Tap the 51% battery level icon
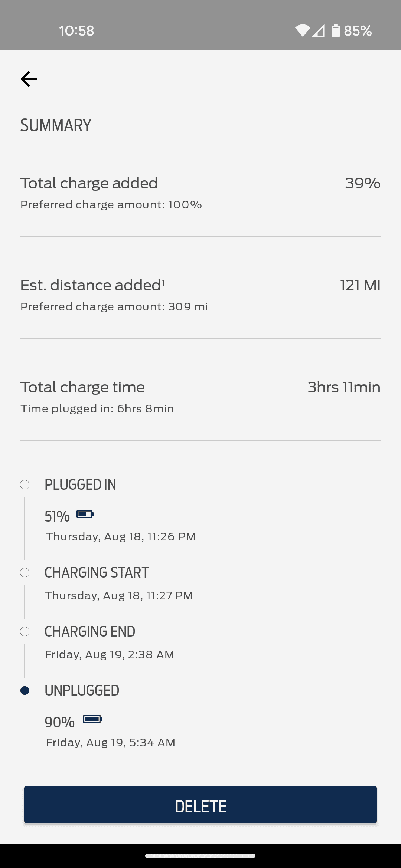This screenshot has height=868, width=401. (85, 514)
